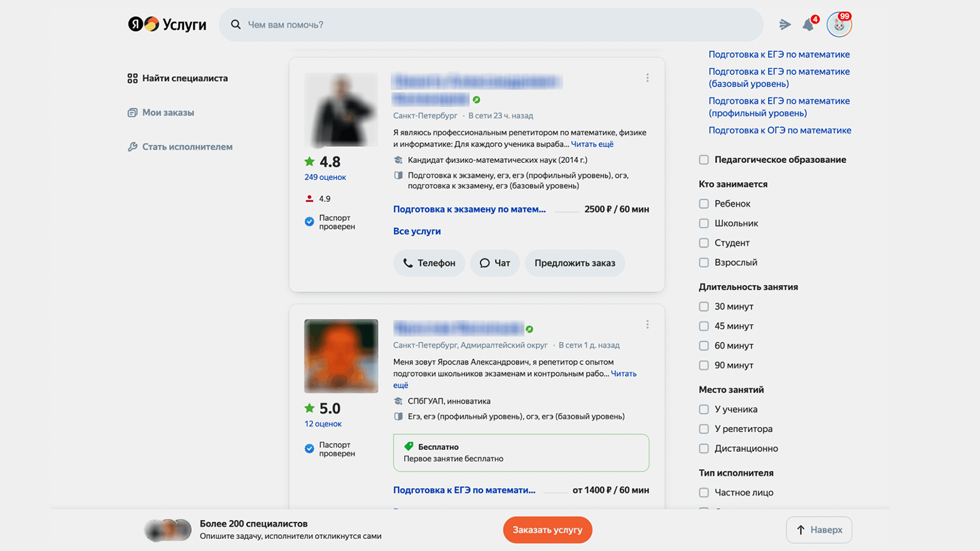This screenshot has height=551, width=980.
Task: Open three-dot menu on second tutor card
Action: click(x=647, y=324)
